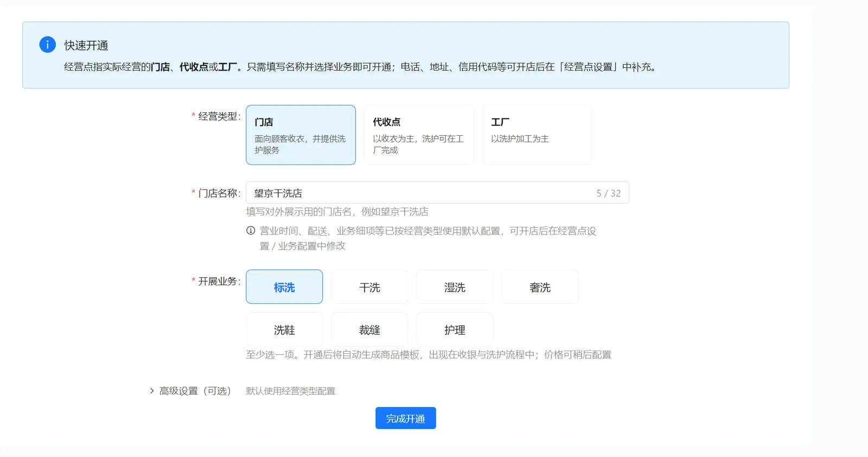The image size is (868, 457).
Task: Click the 开展业务 field label
Action: click(x=218, y=281)
